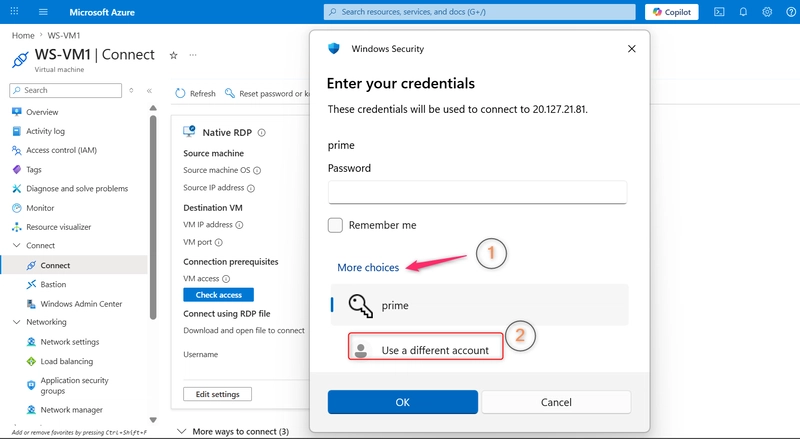Click the info icon next to Native RDP
800x439 pixels.
262,133
